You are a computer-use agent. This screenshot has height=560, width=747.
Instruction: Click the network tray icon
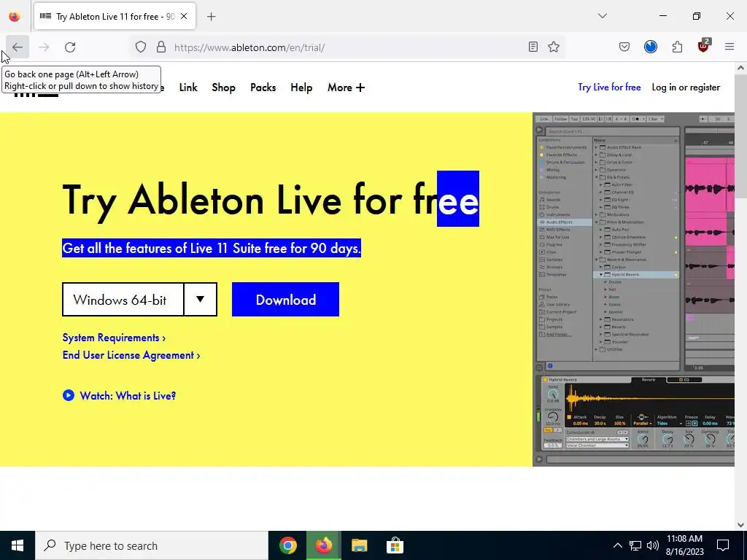point(635,545)
